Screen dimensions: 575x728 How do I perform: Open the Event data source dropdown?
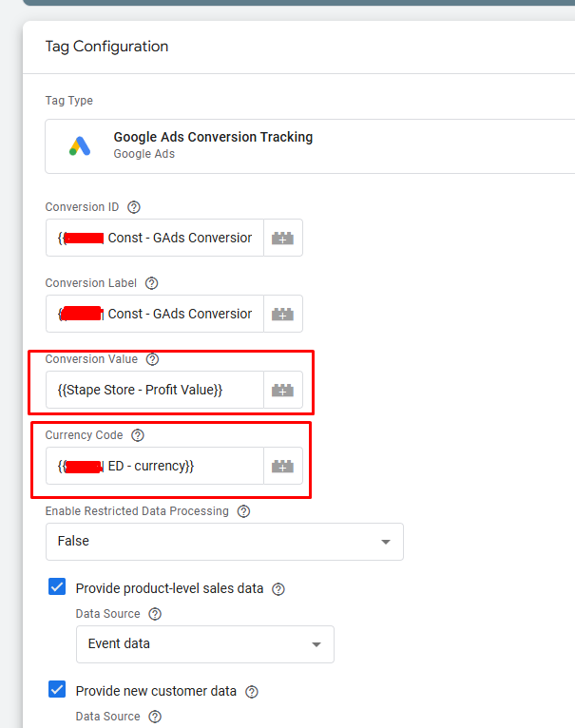(x=205, y=644)
